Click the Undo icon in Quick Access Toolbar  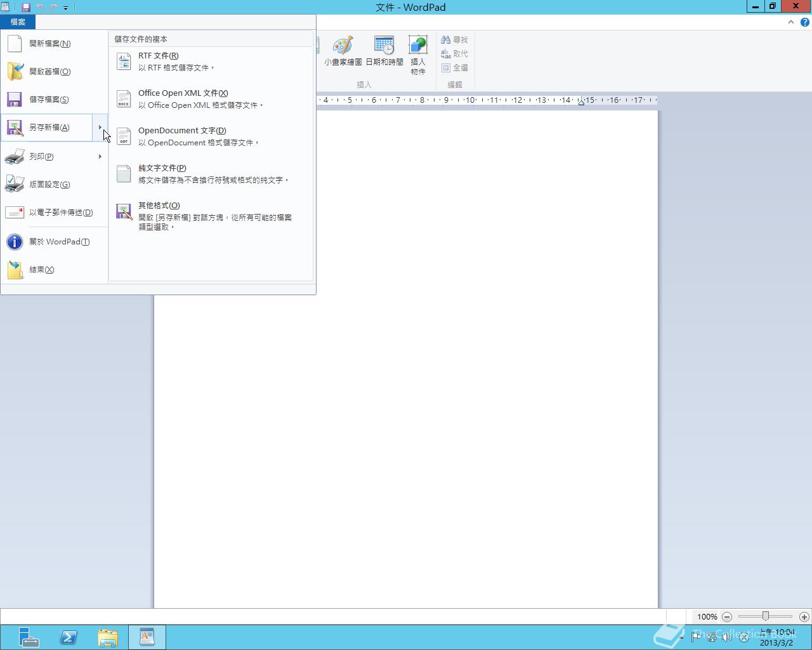(x=40, y=8)
